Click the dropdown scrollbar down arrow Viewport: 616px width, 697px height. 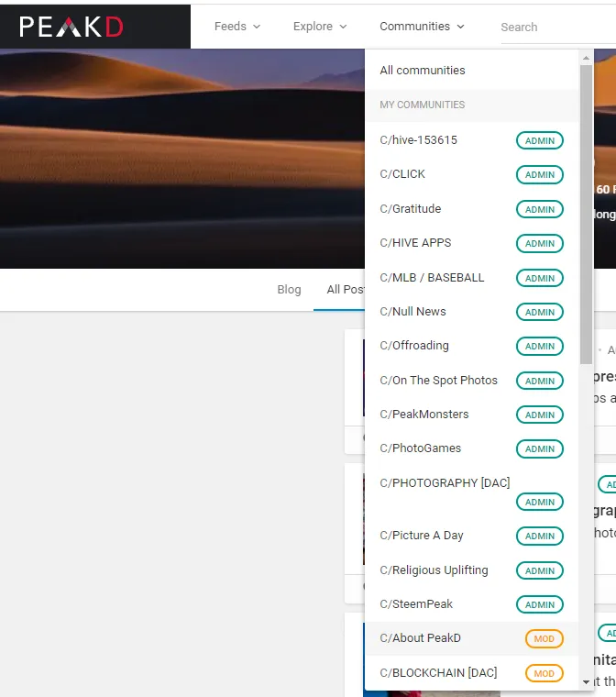[587, 681]
